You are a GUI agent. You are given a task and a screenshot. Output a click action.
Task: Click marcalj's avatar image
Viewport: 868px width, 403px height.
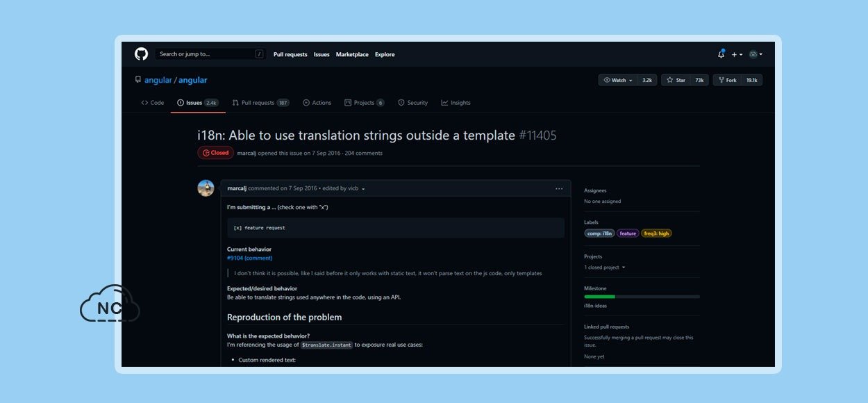206,188
